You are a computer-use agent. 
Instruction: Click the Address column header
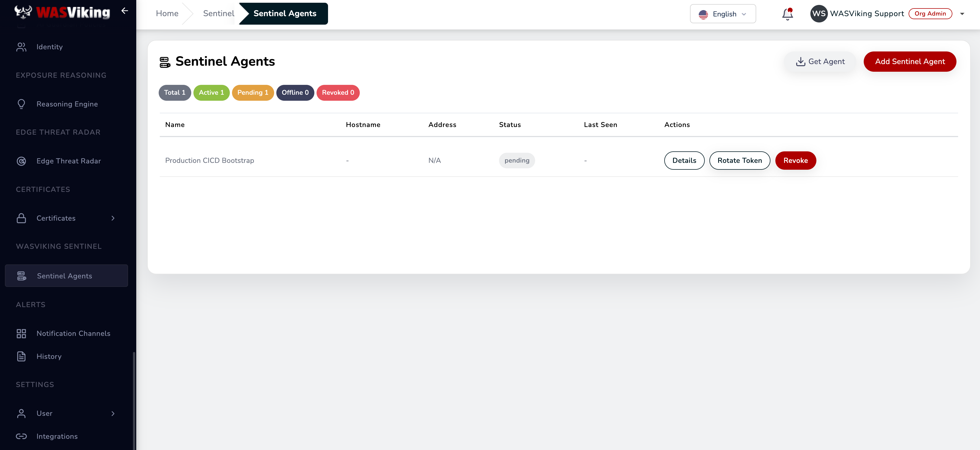(442, 125)
